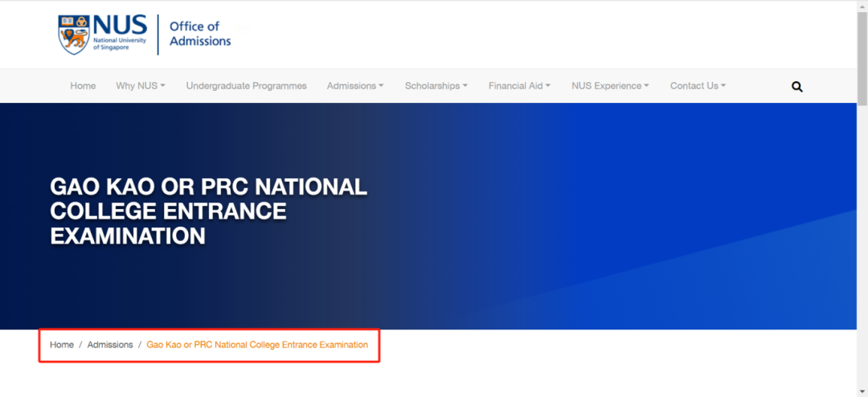Expand the Financial Aid dropdown
Image resolution: width=868 pixels, height=397 pixels.
click(519, 86)
